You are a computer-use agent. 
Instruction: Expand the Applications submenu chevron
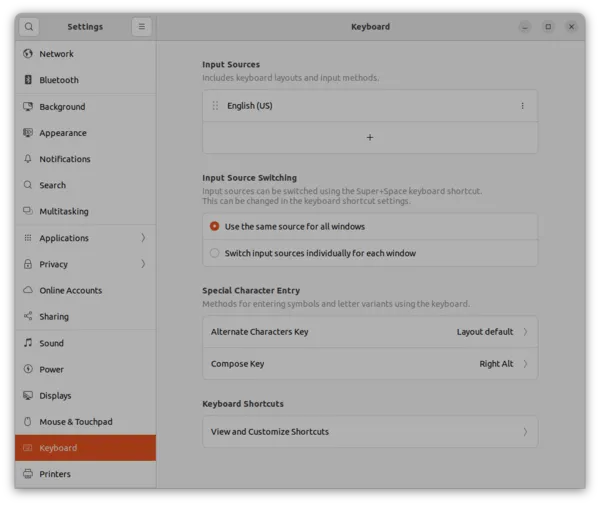(x=143, y=238)
